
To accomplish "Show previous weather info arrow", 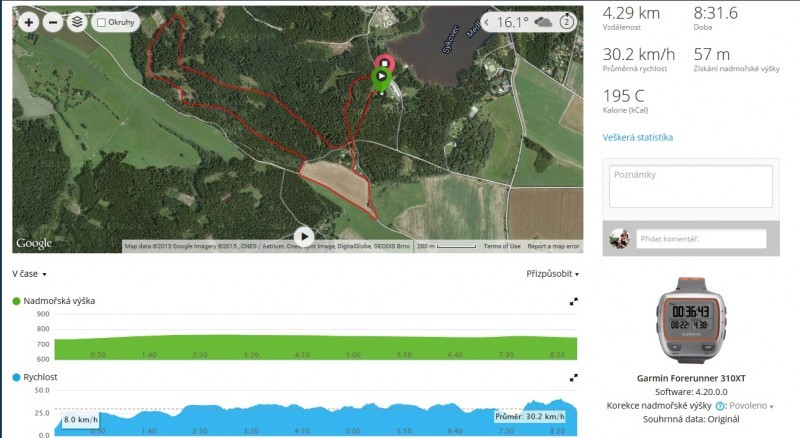I will tap(486, 22).
